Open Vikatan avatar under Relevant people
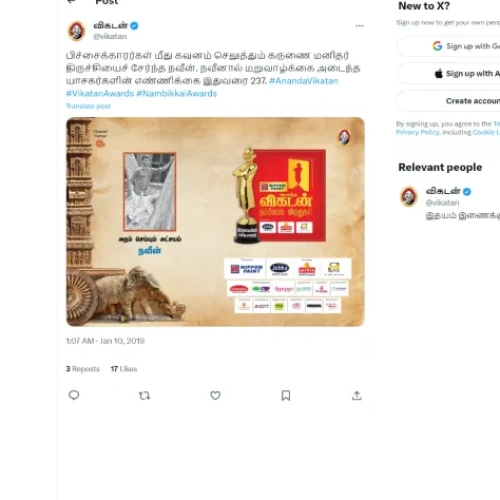 pyautogui.click(x=409, y=197)
